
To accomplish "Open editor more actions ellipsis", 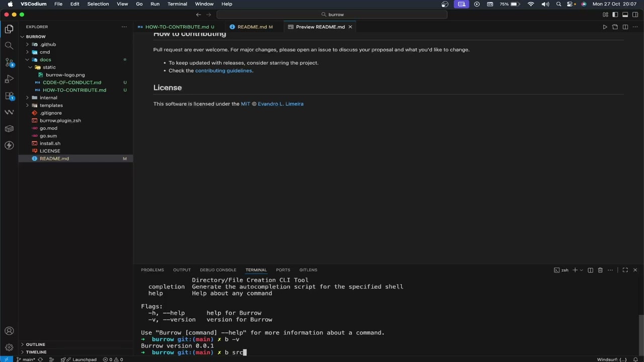I will (x=635, y=27).
